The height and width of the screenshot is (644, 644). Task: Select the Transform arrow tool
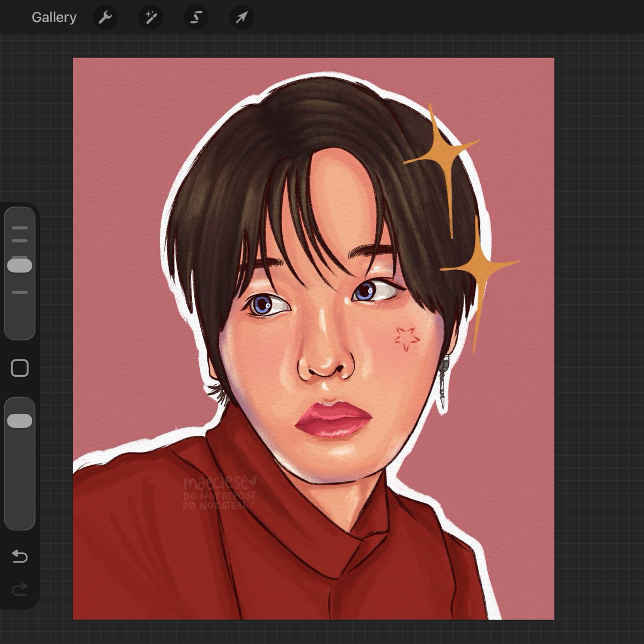[x=241, y=17]
